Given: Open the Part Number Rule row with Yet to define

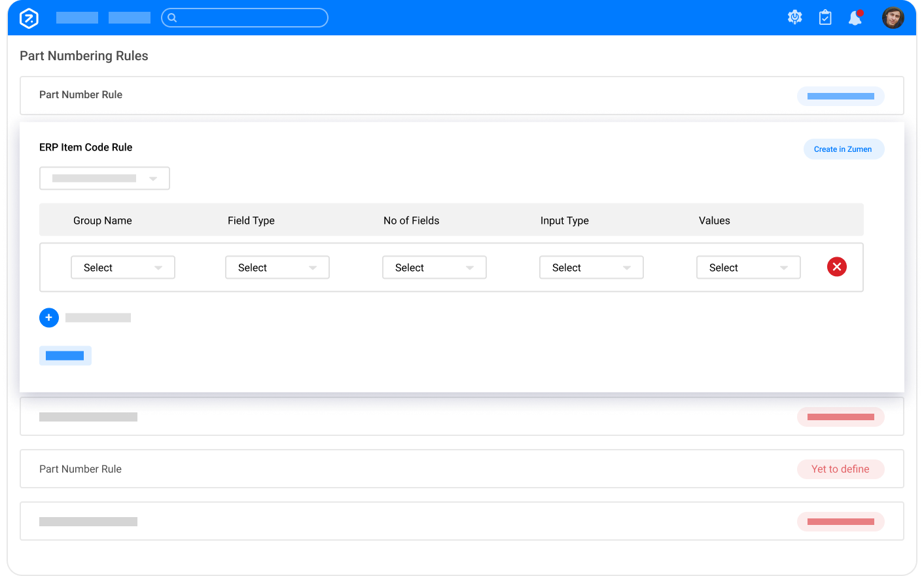Looking at the screenshot, I should point(462,469).
